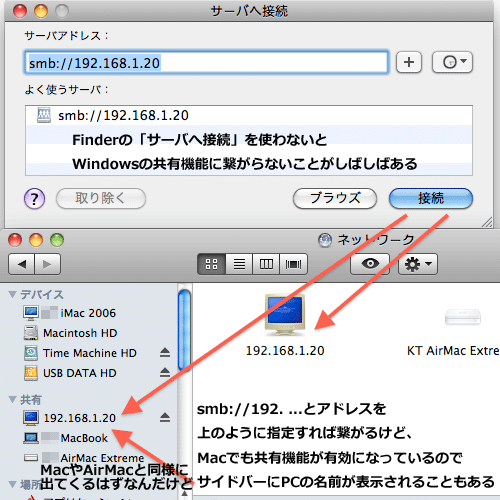Image resolution: width=500 pixels, height=500 pixels.
Task: Go back with the left arrow button
Action: (x=21, y=264)
